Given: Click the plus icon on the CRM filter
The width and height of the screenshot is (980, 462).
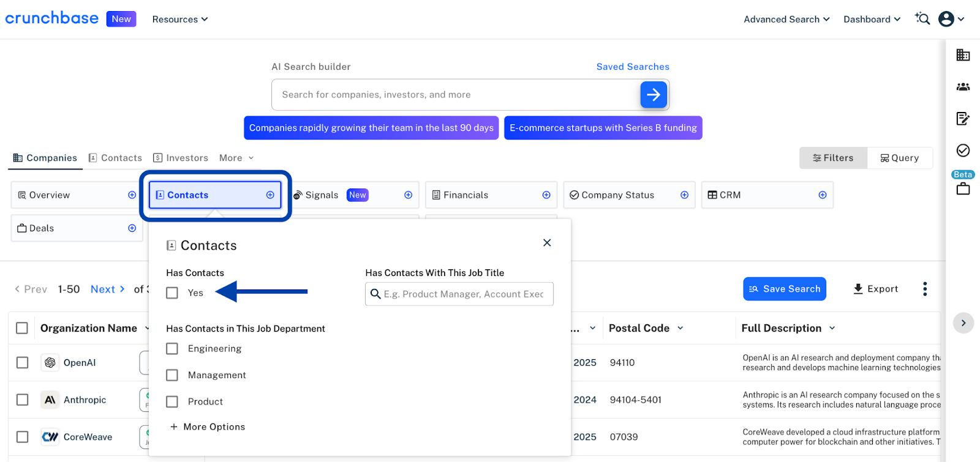Looking at the screenshot, I should [823, 195].
